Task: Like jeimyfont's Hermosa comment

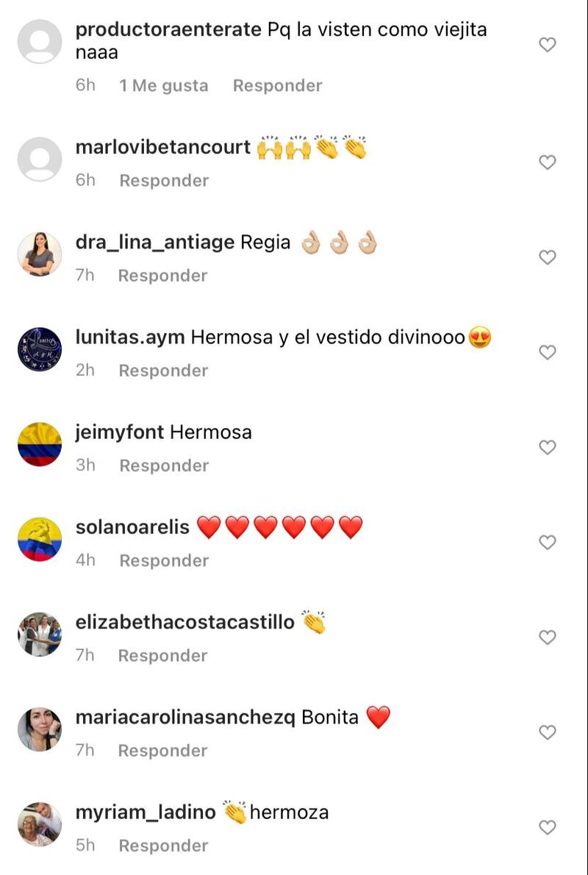Action: 548,447
